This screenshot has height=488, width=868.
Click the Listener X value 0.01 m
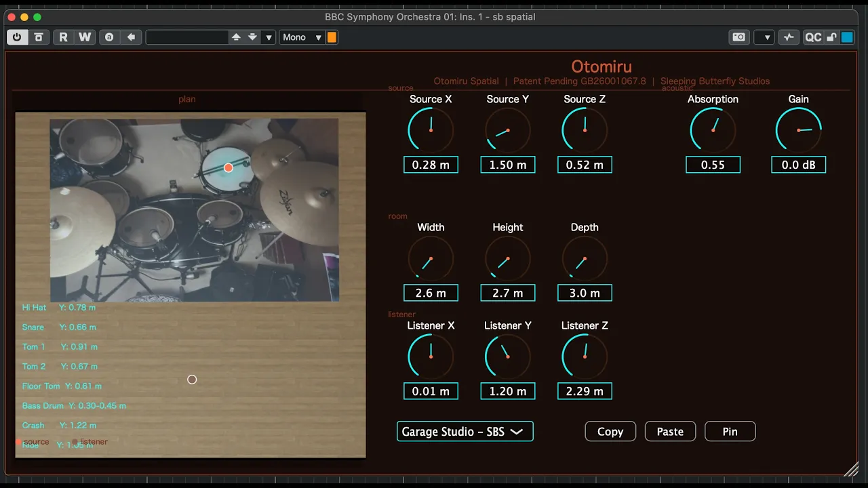pyautogui.click(x=431, y=391)
